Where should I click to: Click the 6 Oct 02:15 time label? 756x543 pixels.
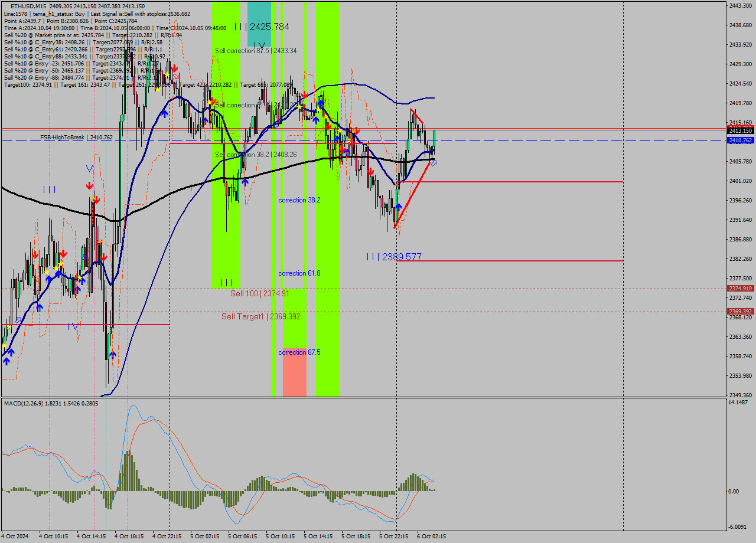[431, 537]
